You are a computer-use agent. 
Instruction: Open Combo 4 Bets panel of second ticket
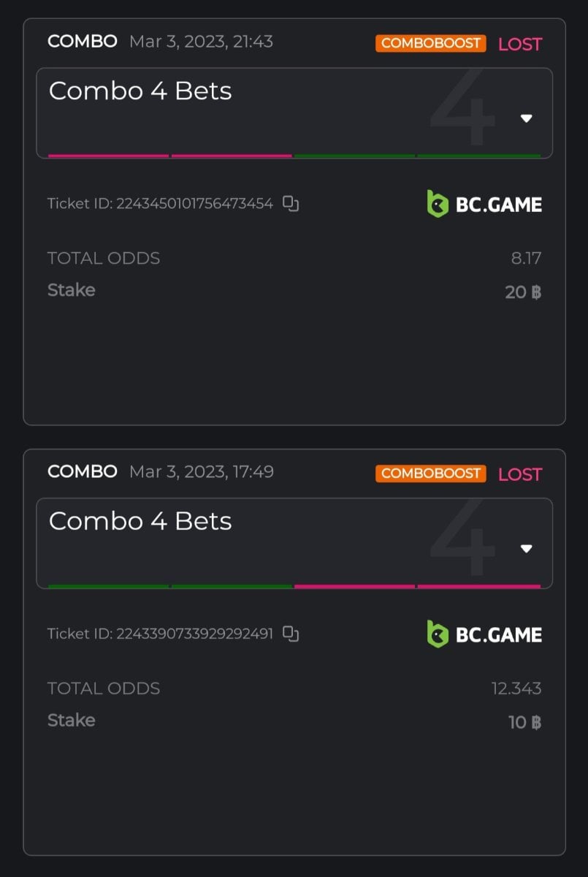click(140, 521)
